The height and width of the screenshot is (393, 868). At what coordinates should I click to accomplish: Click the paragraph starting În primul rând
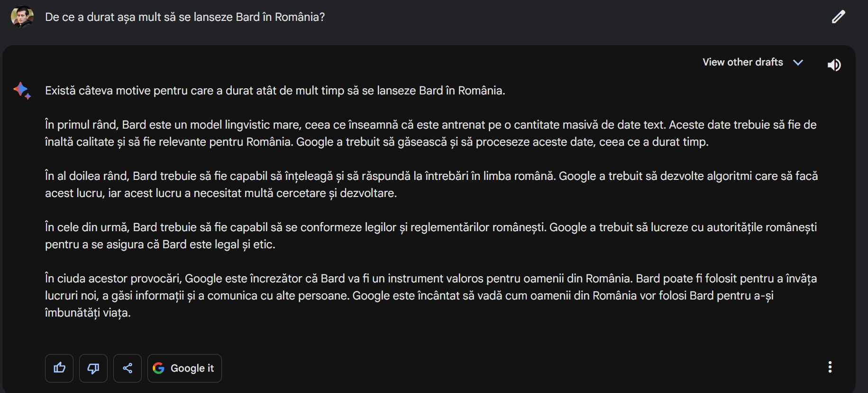(431, 133)
